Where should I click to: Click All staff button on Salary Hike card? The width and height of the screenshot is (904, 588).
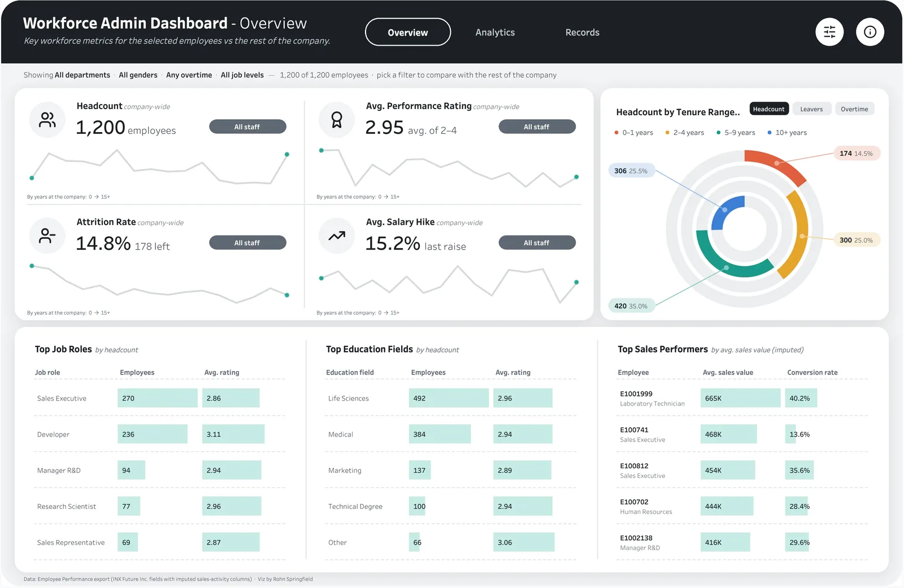pos(537,243)
